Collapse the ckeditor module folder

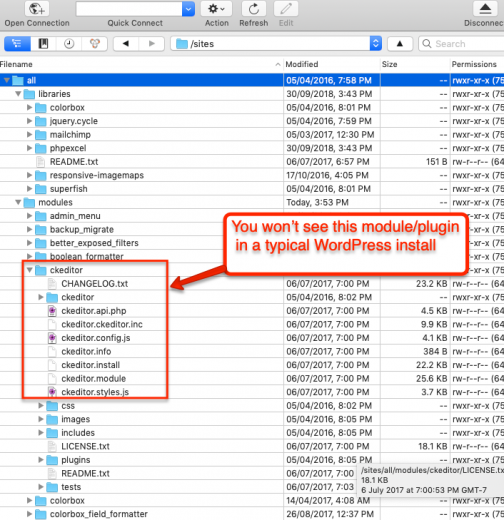pos(30,270)
